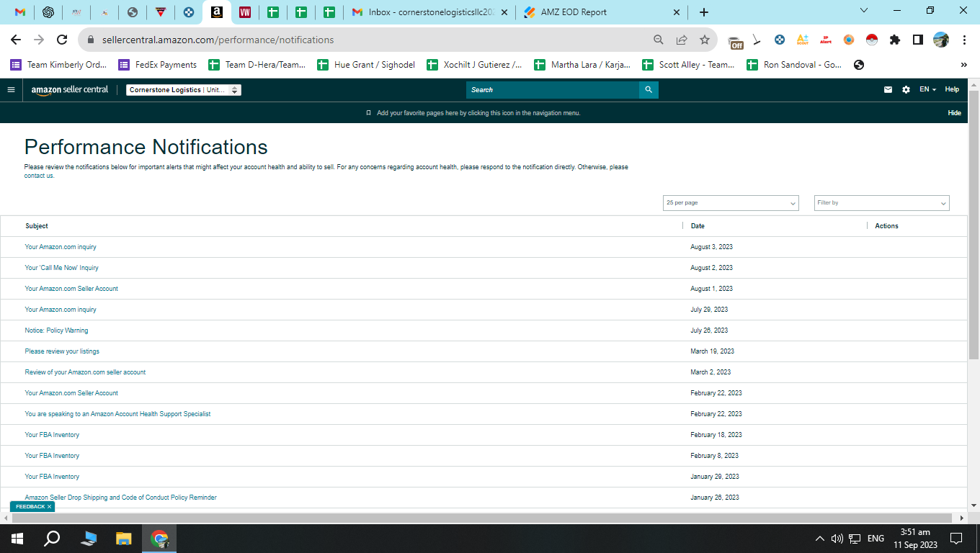Screen dimensions: 980x553
Task: Hide the favorites bar hint
Action: pos(955,113)
